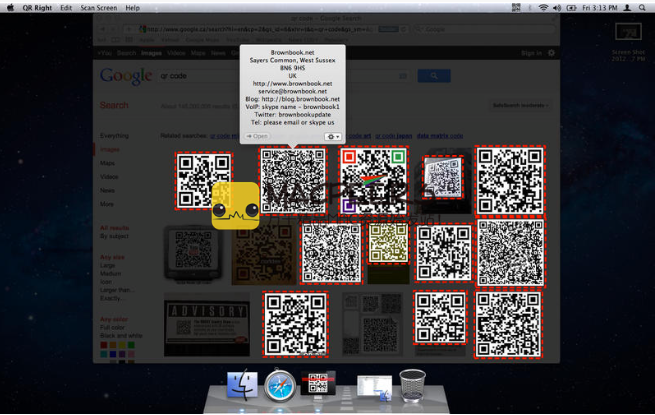Open the Trash in the Dock
Viewport: 655px width, 415px height.
click(x=412, y=386)
